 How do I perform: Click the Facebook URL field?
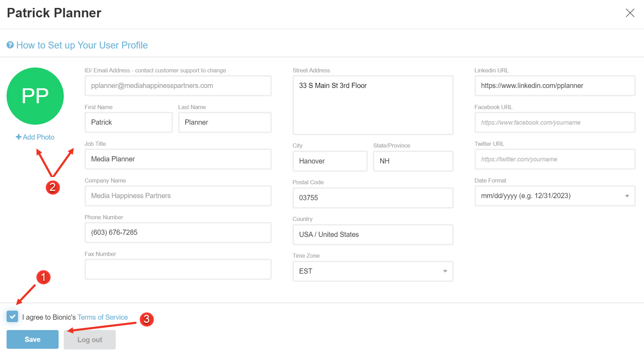555,122
